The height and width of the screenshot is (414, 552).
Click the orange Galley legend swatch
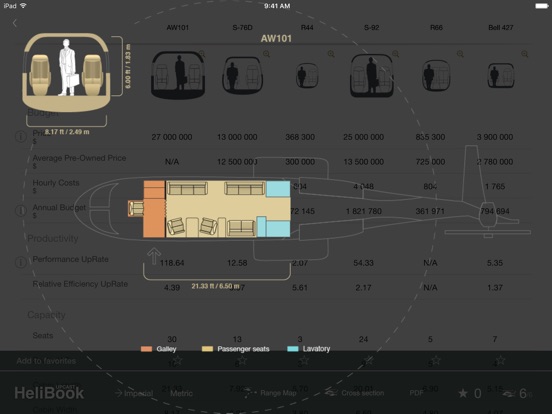pos(146,349)
